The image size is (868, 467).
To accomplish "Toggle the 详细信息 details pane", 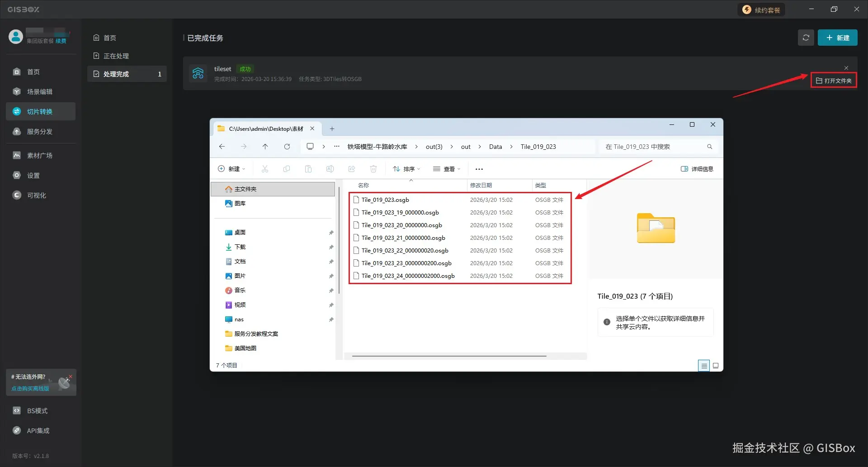I will click(x=697, y=169).
